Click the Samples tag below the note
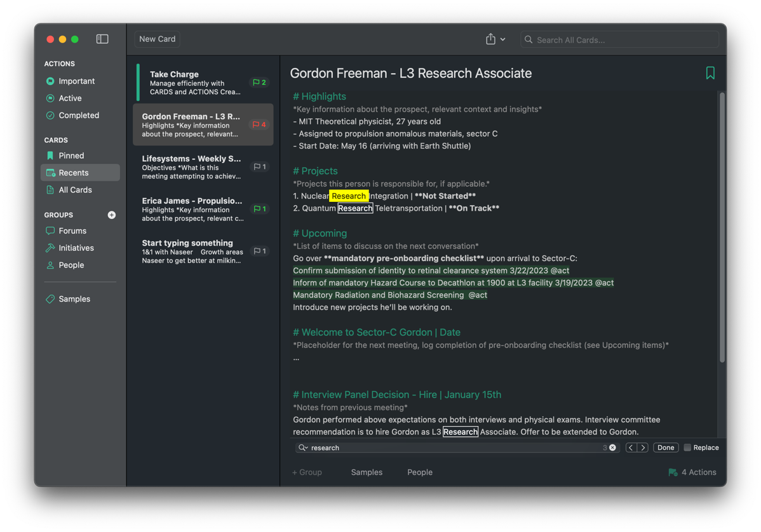This screenshot has height=532, width=761. point(367,472)
